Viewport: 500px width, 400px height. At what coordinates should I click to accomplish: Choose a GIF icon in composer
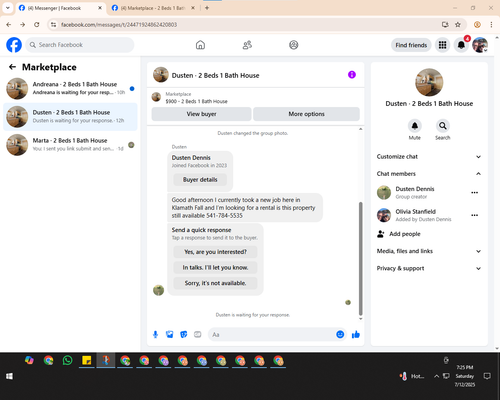198,334
